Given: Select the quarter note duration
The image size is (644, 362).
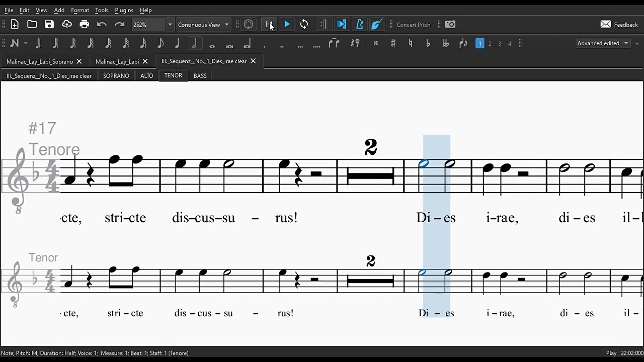Looking at the screenshot, I should point(177,43).
